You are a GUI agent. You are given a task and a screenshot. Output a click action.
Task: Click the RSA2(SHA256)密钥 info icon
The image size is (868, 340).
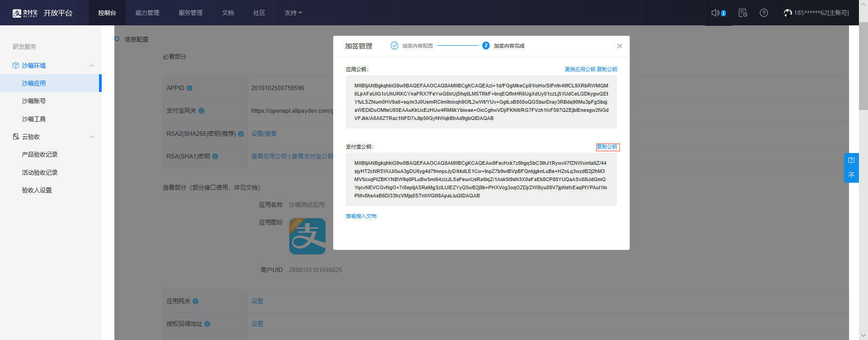pyautogui.click(x=241, y=134)
